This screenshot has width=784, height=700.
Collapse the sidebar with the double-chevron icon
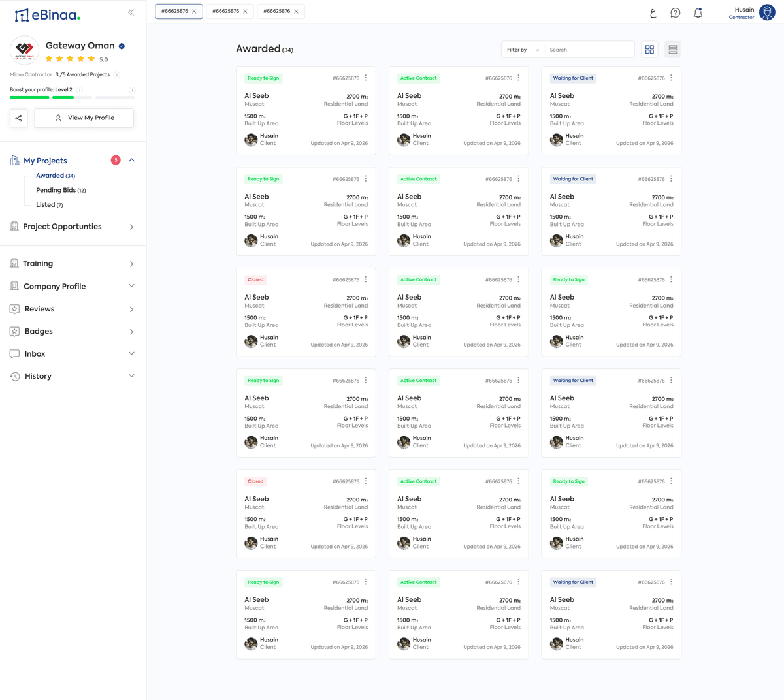[131, 12]
